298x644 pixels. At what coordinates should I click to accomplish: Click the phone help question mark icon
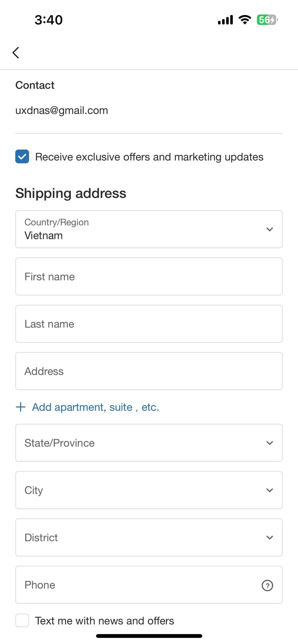(x=267, y=585)
